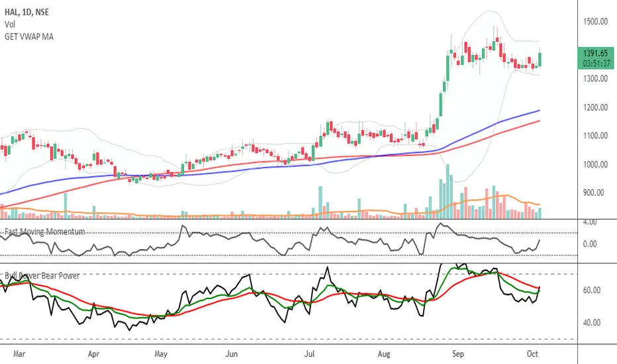Click the Bull Power Bear Power label

pyautogui.click(x=42, y=275)
